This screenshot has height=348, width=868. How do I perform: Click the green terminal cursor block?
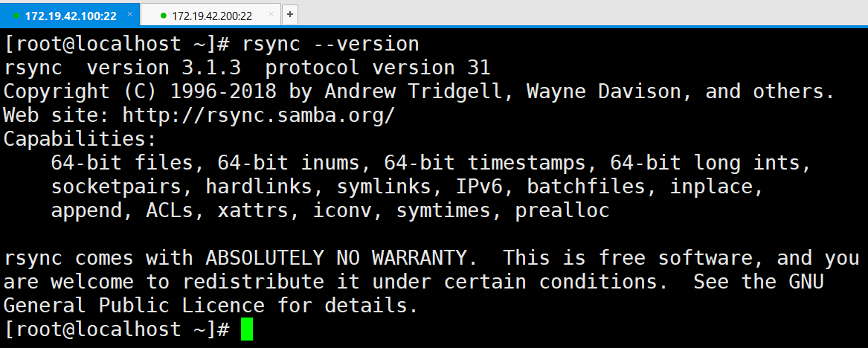(x=247, y=329)
